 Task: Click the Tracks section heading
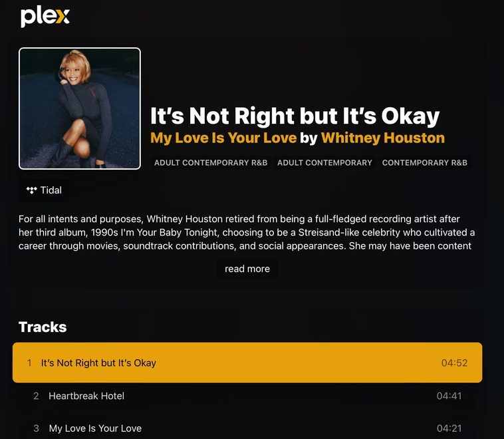[x=43, y=327]
